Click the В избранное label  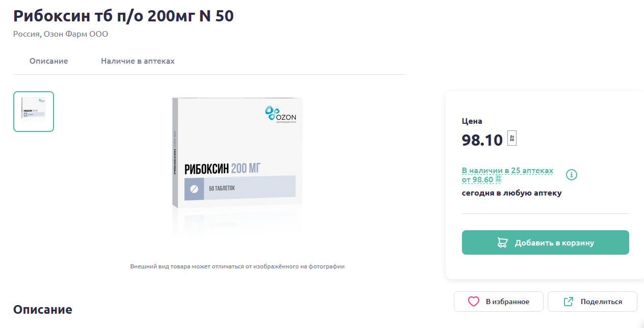[x=507, y=302]
